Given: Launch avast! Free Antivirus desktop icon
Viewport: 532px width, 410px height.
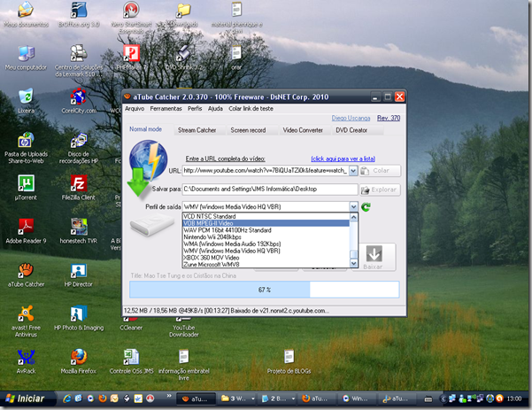Looking at the screenshot, I should (x=26, y=321).
